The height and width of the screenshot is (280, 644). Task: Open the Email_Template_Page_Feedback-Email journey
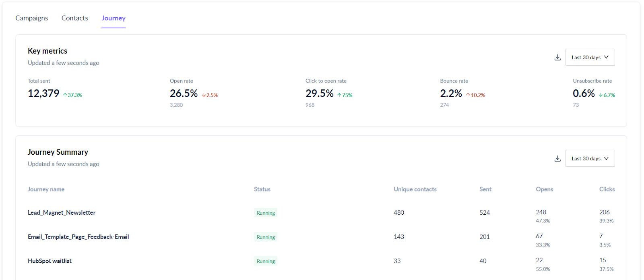pos(78,237)
